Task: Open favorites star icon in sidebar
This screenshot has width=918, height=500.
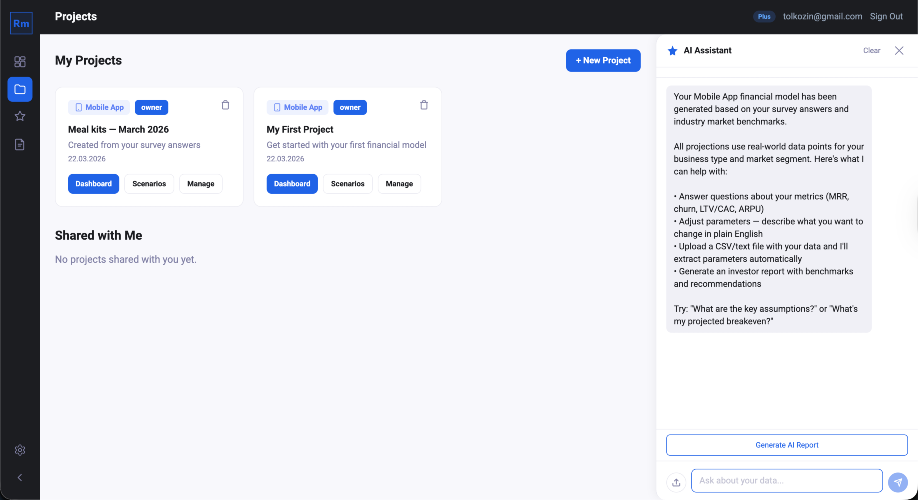Action: point(20,116)
